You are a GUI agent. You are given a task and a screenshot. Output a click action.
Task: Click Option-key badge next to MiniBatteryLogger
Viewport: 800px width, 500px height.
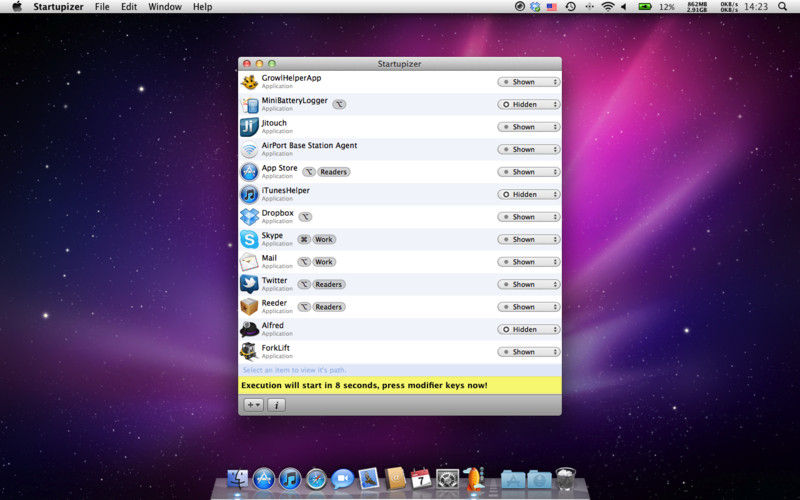pos(339,104)
